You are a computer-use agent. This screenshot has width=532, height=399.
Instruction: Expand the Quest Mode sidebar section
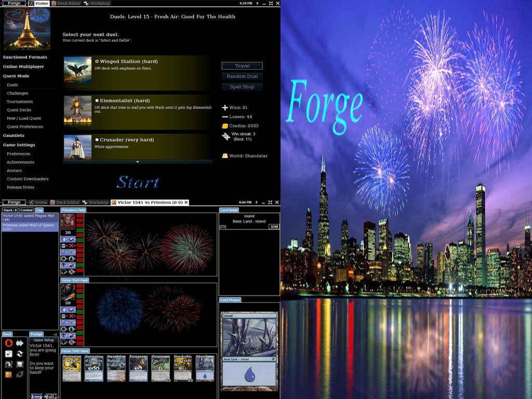point(16,76)
